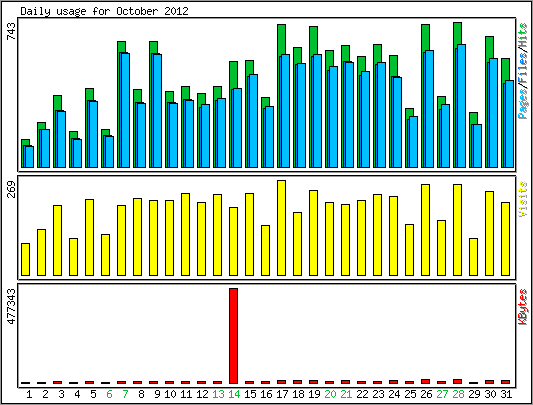The width and height of the screenshot is (533, 405).
Task: Click the day 31 label on the axis
Action: (x=506, y=394)
